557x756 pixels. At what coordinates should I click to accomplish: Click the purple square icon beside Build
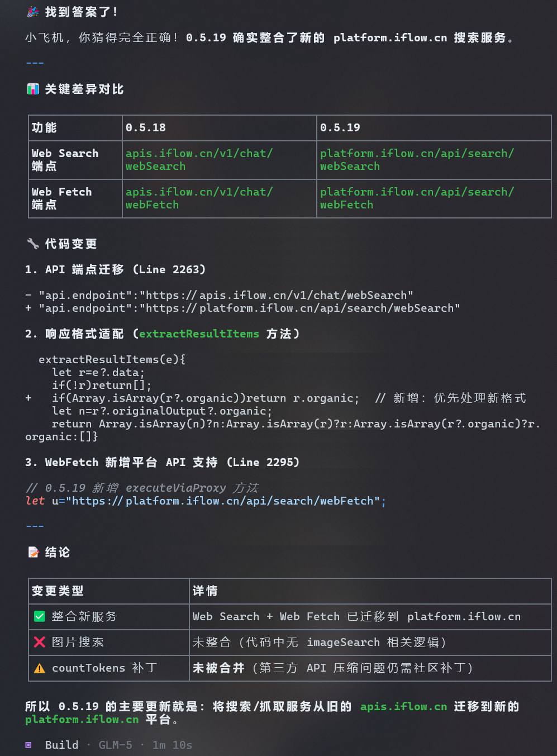click(x=28, y=745)
